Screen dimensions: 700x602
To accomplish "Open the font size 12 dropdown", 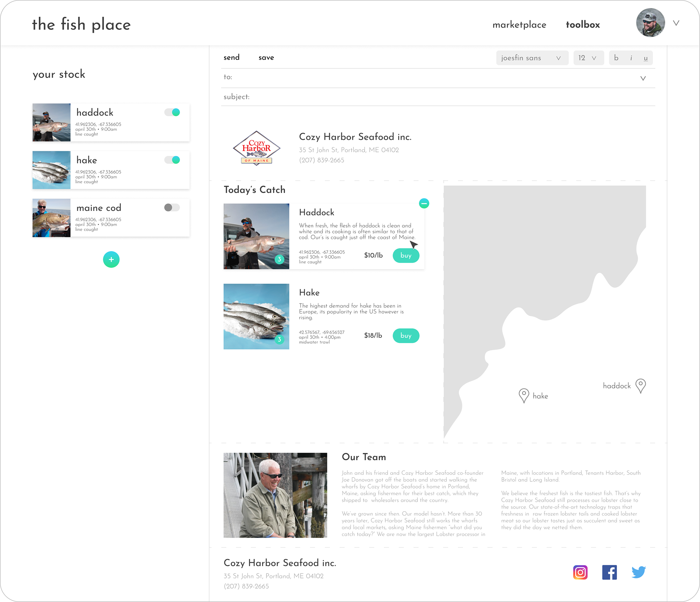I will point(588,58).
